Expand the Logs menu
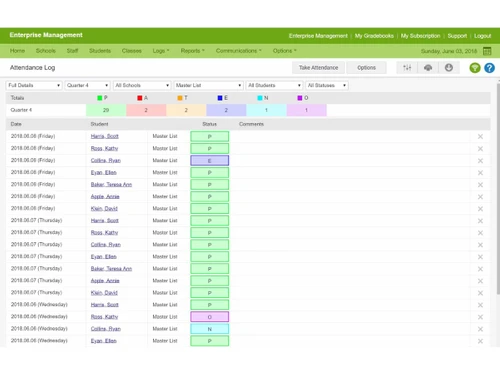Viewport: 500px width, 375px height. point(161,51)
